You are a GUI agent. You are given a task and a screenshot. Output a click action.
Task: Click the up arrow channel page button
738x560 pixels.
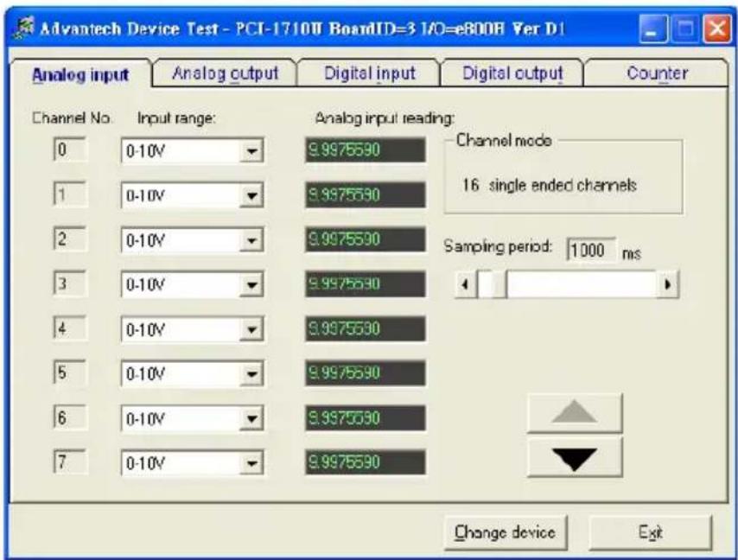point(575,413)
